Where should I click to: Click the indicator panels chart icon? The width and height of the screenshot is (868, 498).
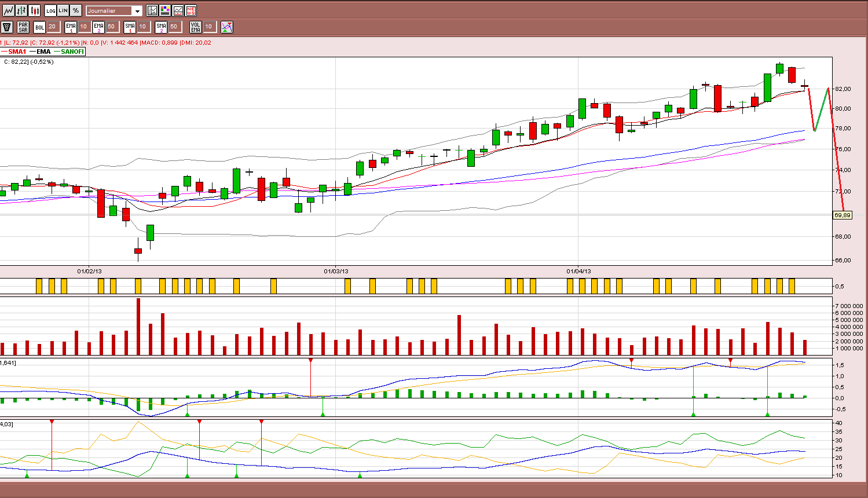(x=178, y=10)
